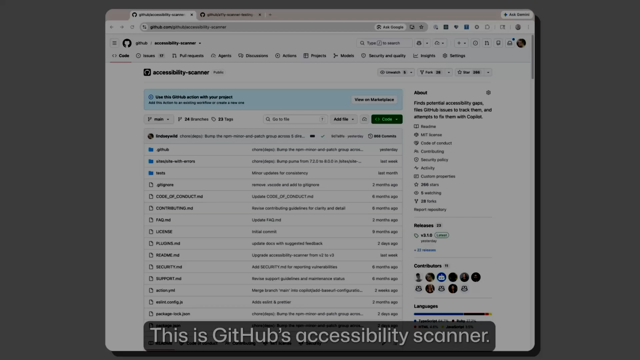
Task: Click the tests folder icon
Action: (151, 173)
